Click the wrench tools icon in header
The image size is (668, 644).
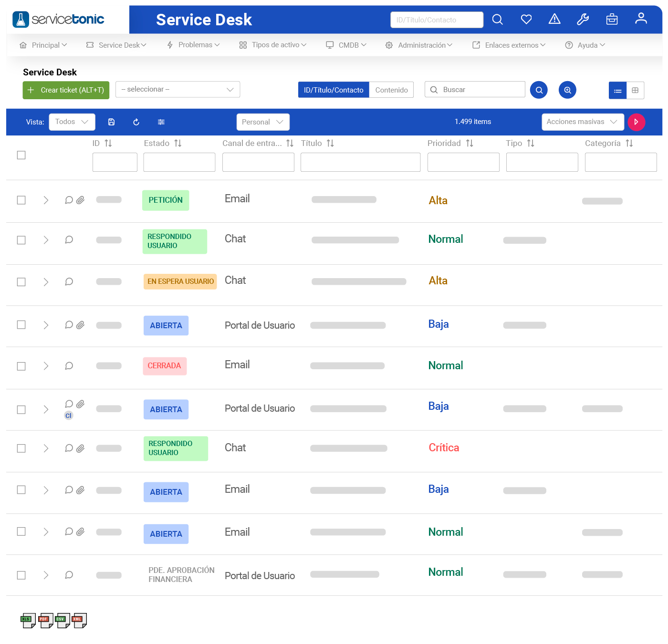[583, 19]
